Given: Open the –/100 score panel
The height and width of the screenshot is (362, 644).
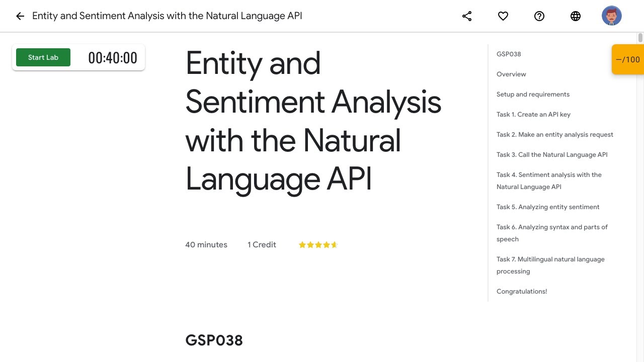Looking at the screenshot, I should click(628, 59).
